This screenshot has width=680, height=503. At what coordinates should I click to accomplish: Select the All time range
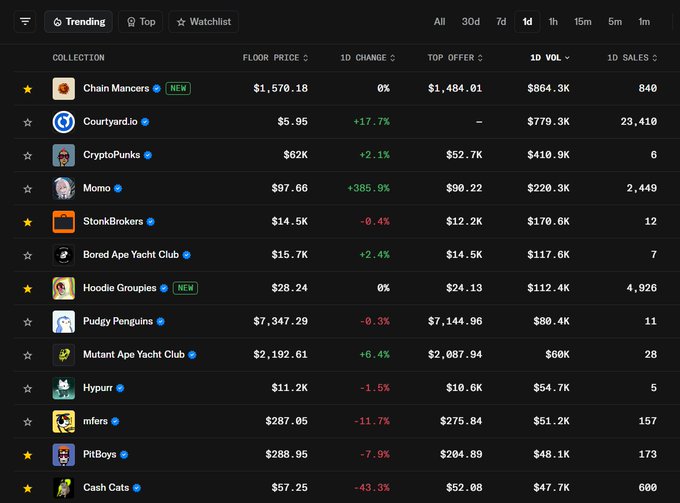pos(439,22)
